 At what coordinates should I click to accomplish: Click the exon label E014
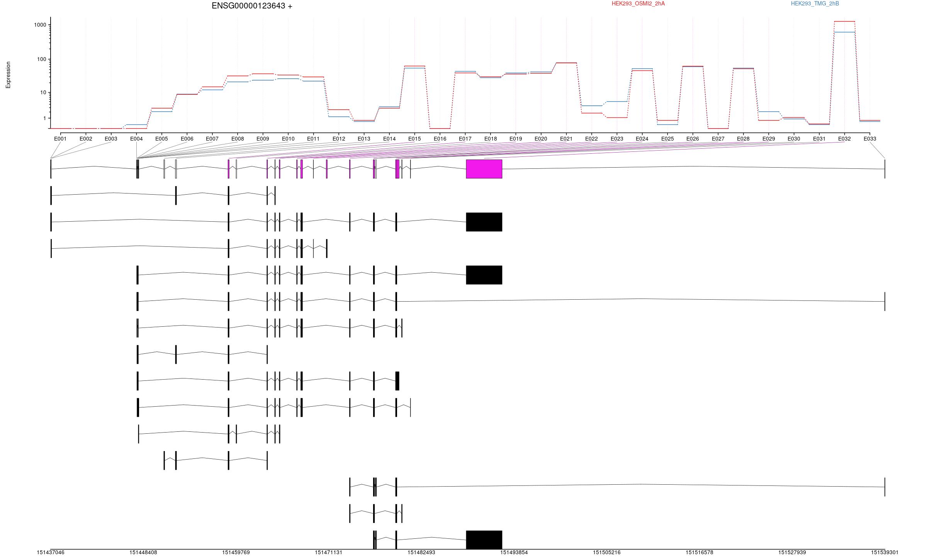(x=389, y=139)
